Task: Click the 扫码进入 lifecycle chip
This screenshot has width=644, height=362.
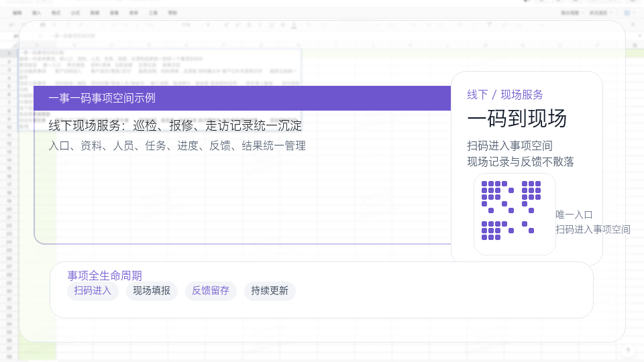Action: pos(93,291)
